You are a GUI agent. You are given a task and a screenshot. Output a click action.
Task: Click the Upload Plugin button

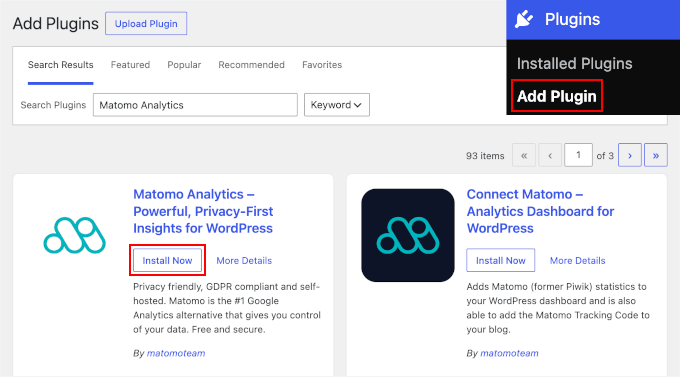coord(146,23)
